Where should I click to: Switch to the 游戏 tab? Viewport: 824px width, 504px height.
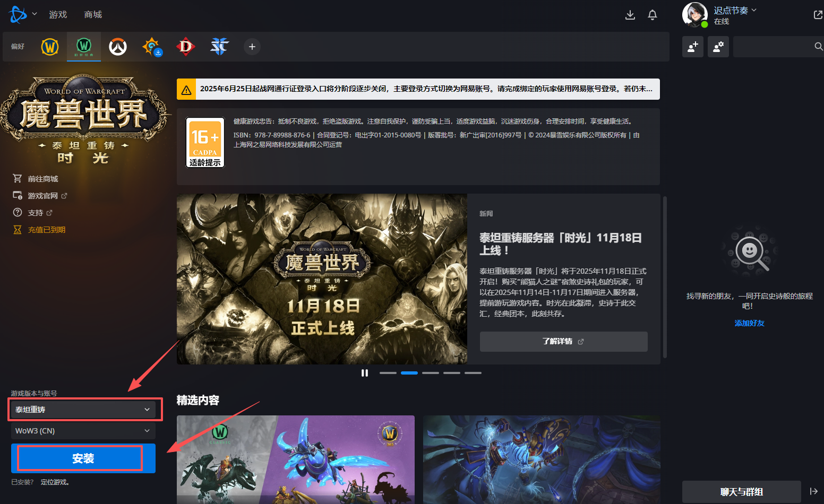(58, 14)
